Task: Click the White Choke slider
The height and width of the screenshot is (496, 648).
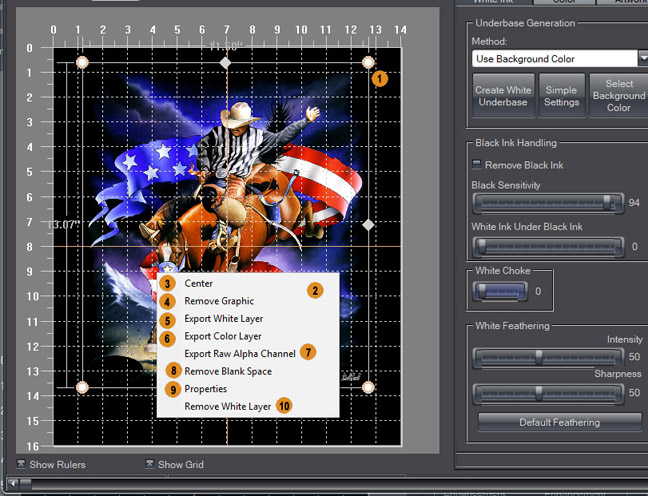Action: [x=500, y=291]
